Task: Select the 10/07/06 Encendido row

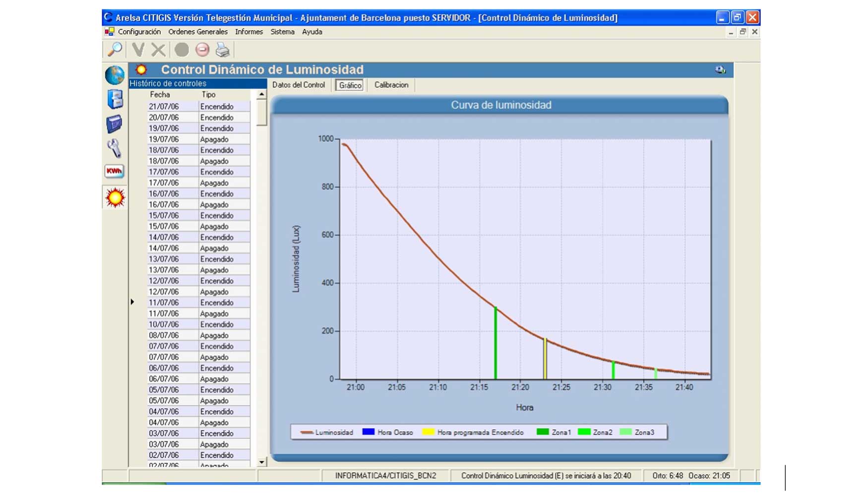Action: 199,325
